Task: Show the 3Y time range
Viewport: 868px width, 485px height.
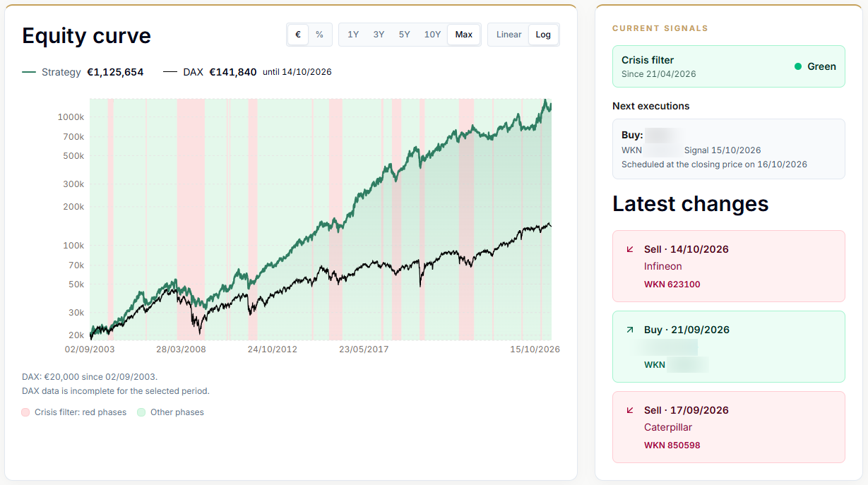Action: (379, 35)
